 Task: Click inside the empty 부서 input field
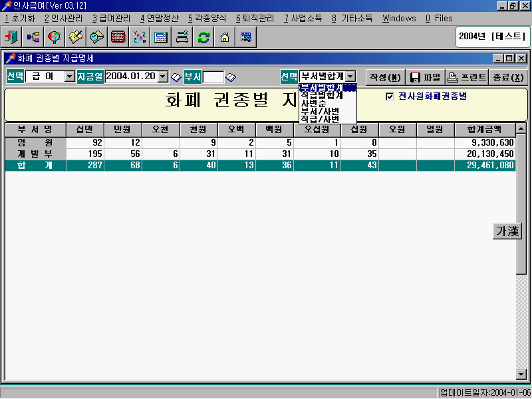[x=213, y=77]
